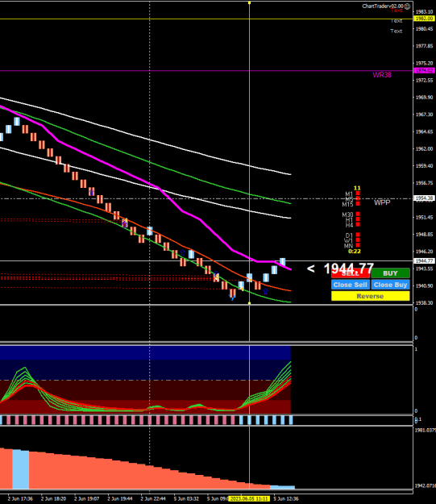This screenshot has width=436, height=504.
Task: Click the WR38 magenta level label
Action: point(382,75)
